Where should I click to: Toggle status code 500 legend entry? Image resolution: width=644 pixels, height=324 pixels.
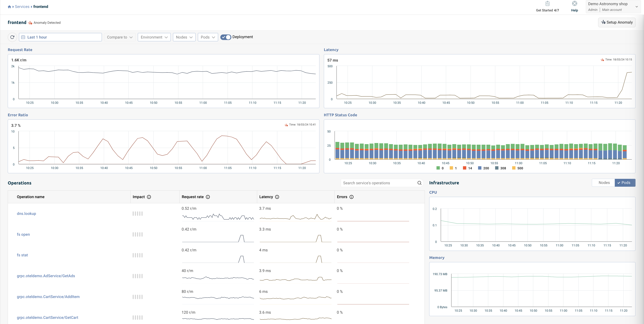[517, 168]
